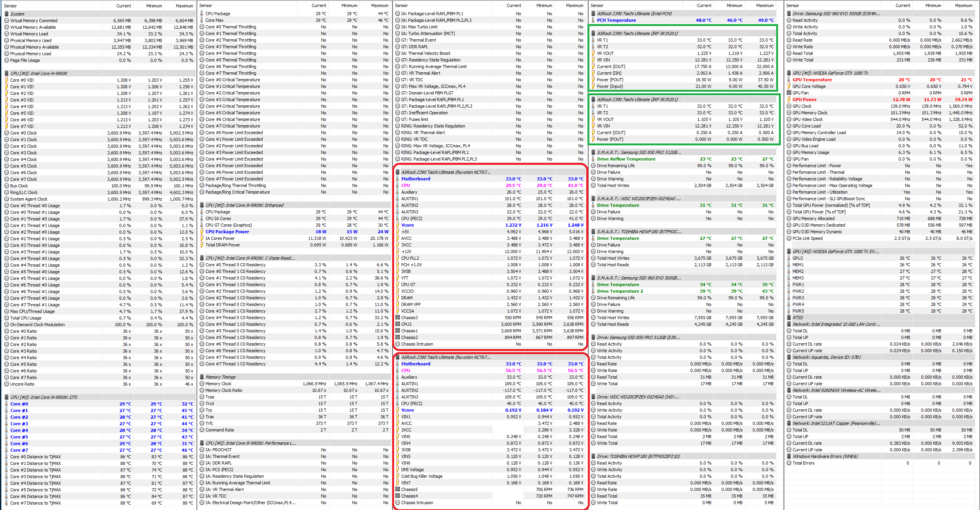Select the Drive Temperature 2 row

[620, 291]
